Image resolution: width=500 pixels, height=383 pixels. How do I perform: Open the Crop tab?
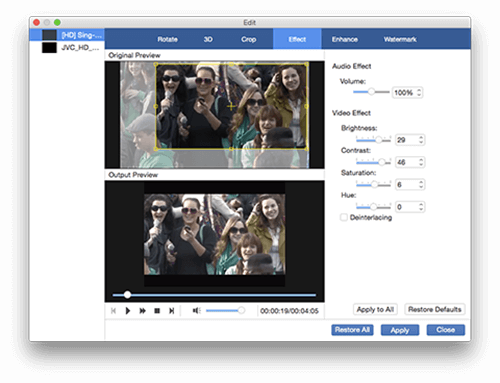point(249,39)
